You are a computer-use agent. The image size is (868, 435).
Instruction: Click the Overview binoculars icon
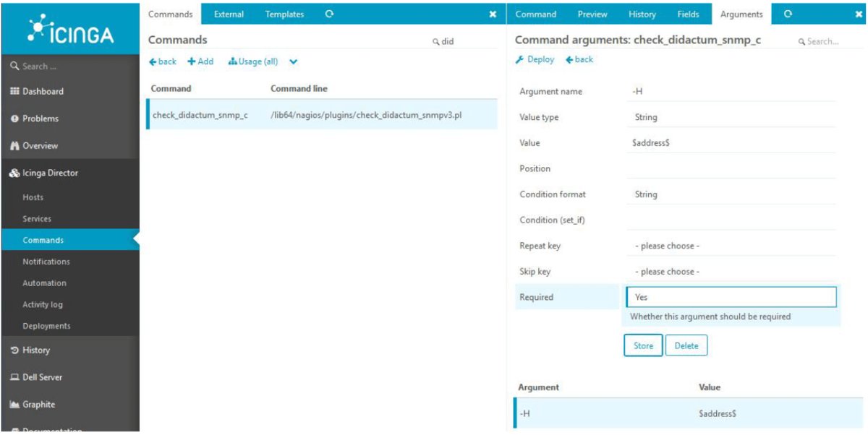pos(14,146)
